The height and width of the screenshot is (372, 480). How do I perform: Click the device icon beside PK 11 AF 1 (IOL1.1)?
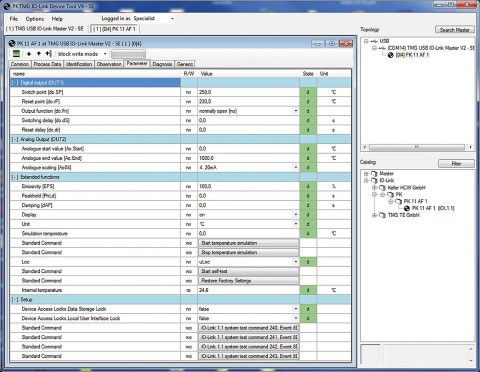click(407, 208)
